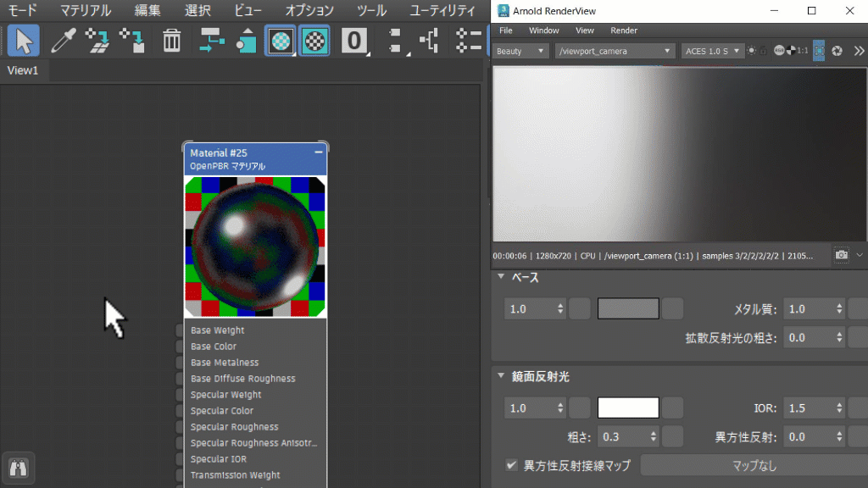Open the オプション menu

click(309, 10)
